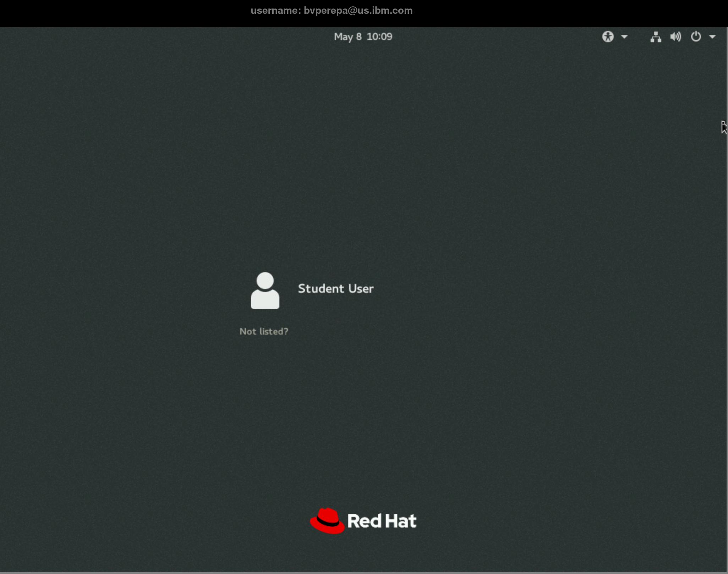The width and height of the screenshot is (728, 574).
Task: Click the top bar date display
Action: pos(363,37)
